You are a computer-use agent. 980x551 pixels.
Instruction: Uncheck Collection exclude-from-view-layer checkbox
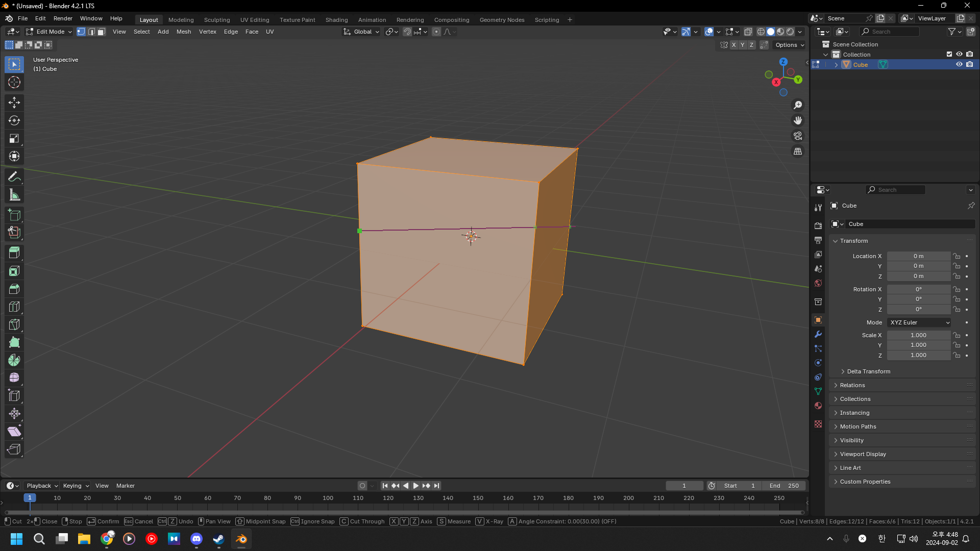949,54
